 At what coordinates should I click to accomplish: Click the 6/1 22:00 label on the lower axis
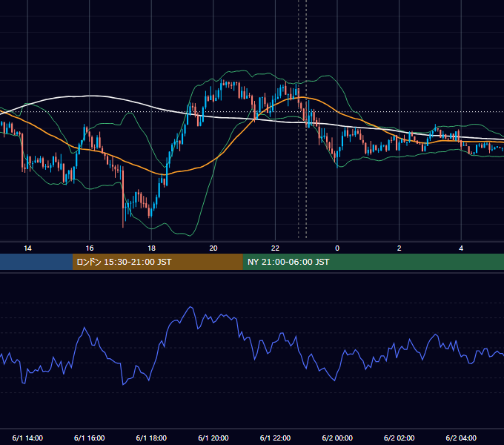coord(275,438)
